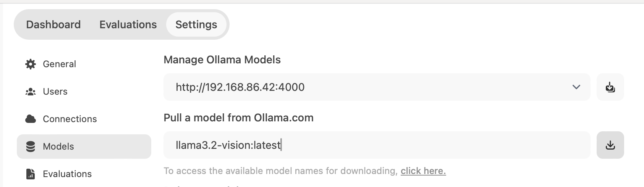Open the General settings gear icon
644x187 pixels.
[x=31, y=64]
